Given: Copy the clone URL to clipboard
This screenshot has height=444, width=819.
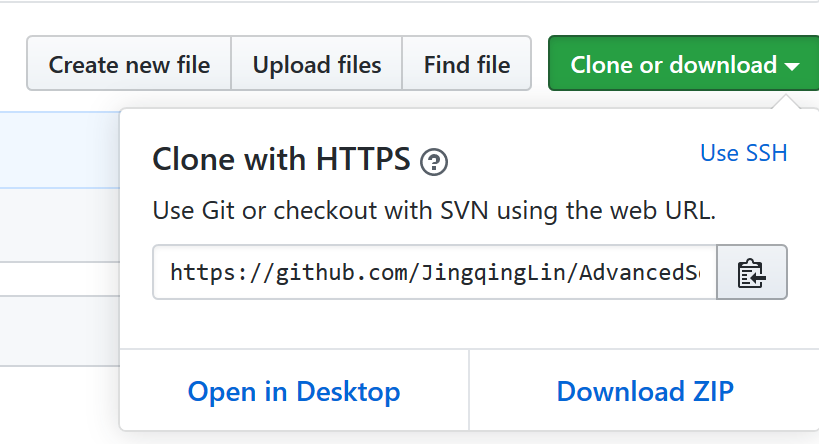Looking at the screenshot, I should [752, 272].
